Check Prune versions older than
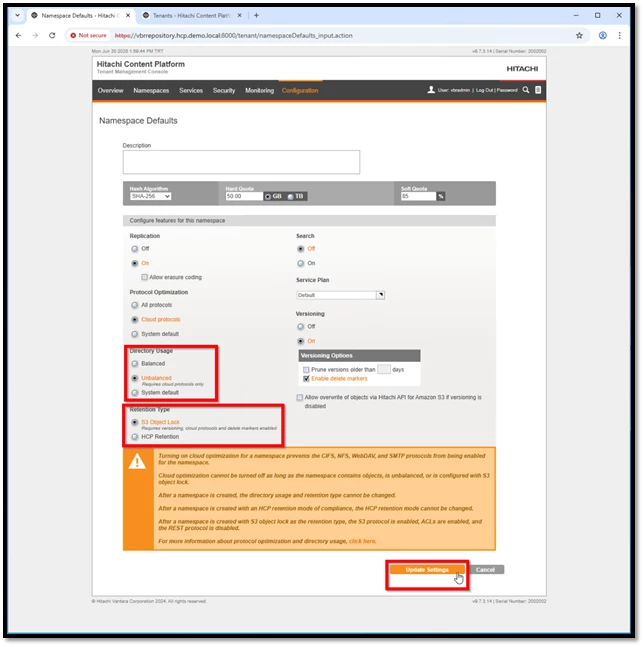 tap(306, 370)
